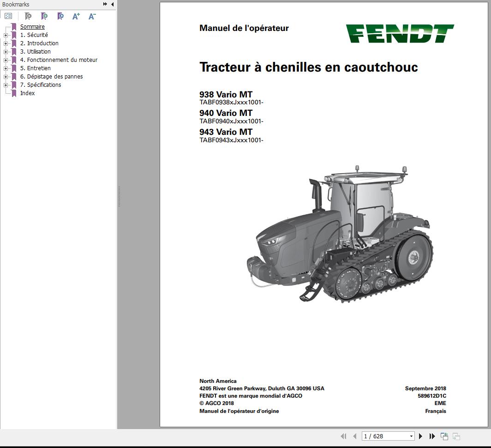
Task: Select 4. Fonctionnement du moteur bookmark
Action: (x=59, y=60)
